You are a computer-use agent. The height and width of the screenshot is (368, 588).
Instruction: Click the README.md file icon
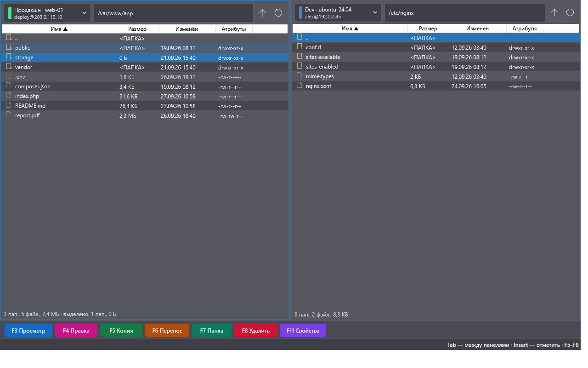pyautogui.click(x=9, y=105)
